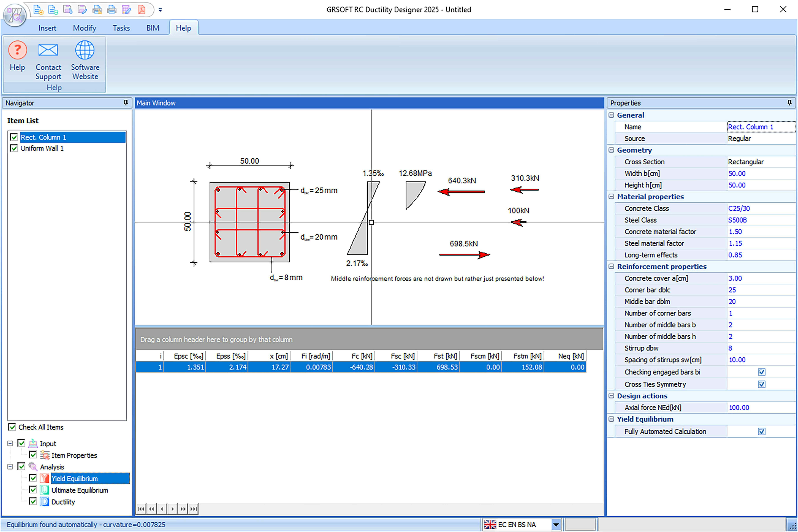Jump to last record with navigation button
Screen dimensions: 798x532
[194, 509]
